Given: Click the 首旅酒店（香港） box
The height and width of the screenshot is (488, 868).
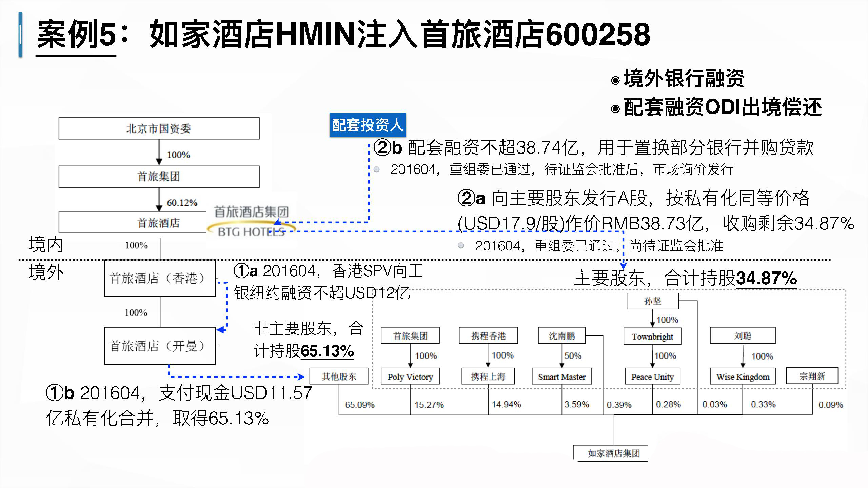Looking at the screenshot, I should tap(160, 278).
